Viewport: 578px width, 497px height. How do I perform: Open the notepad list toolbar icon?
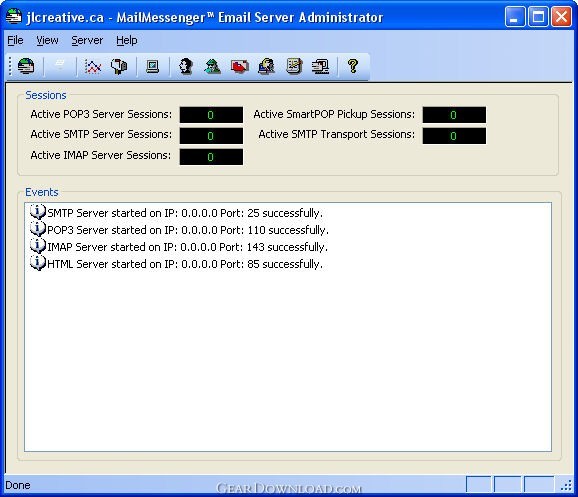[294, 67]
